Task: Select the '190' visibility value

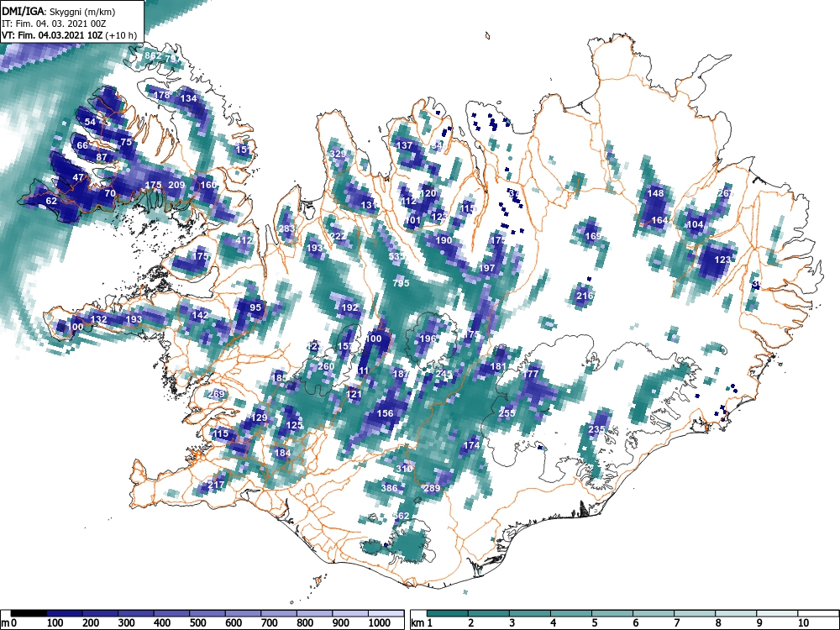Action: click(444, 240)
